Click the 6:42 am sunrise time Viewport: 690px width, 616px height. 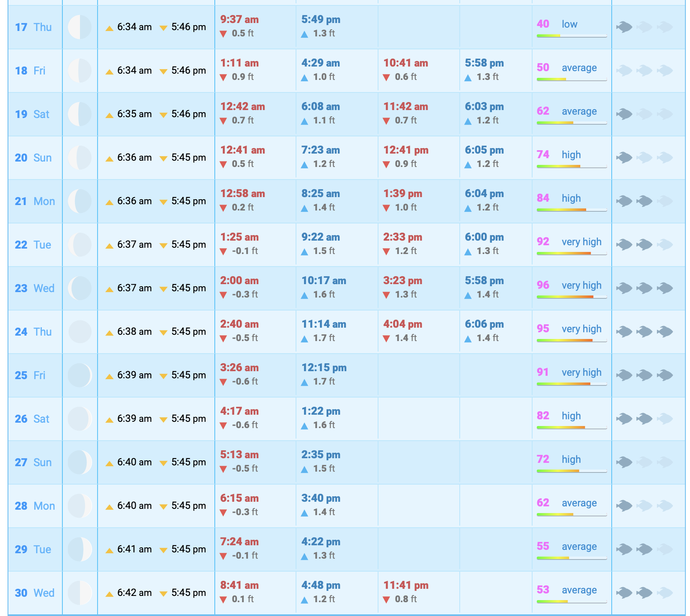134,593
